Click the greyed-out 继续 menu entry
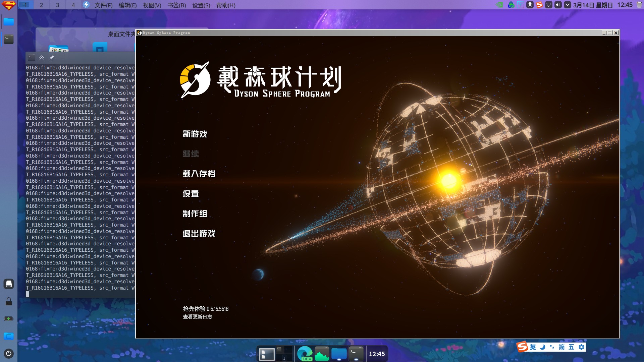Image resolution: width=644 pixels, height=362 pixels. 191,154
